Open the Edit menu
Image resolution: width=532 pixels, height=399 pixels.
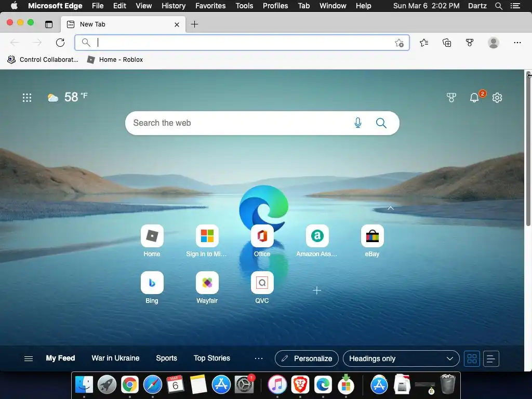pos(119,6)
